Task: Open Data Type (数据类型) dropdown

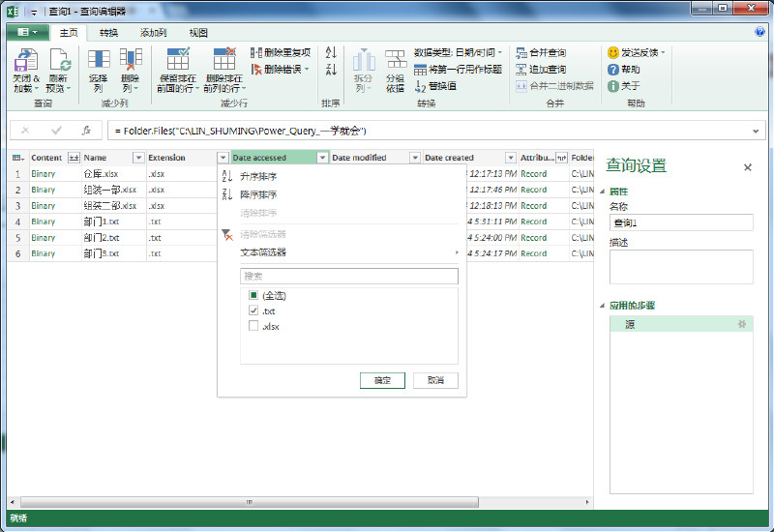Action: pos(458,52)
